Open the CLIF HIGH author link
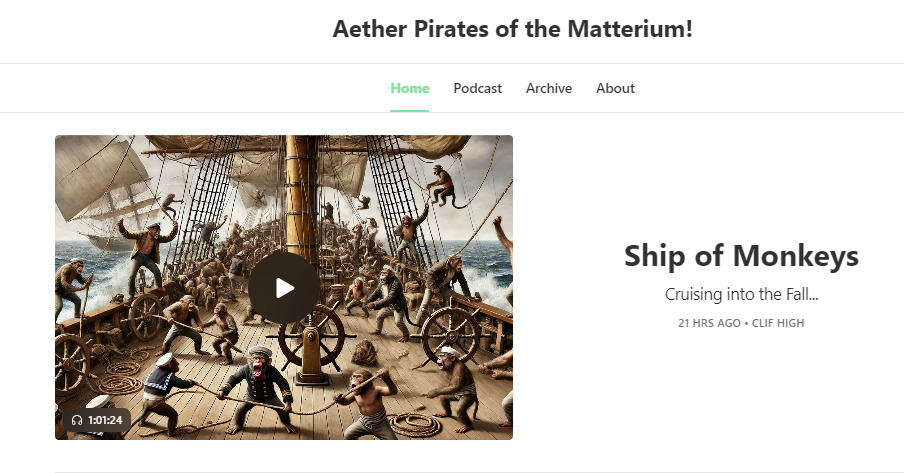This screenshot has height=473, width=904. (778, 323)
